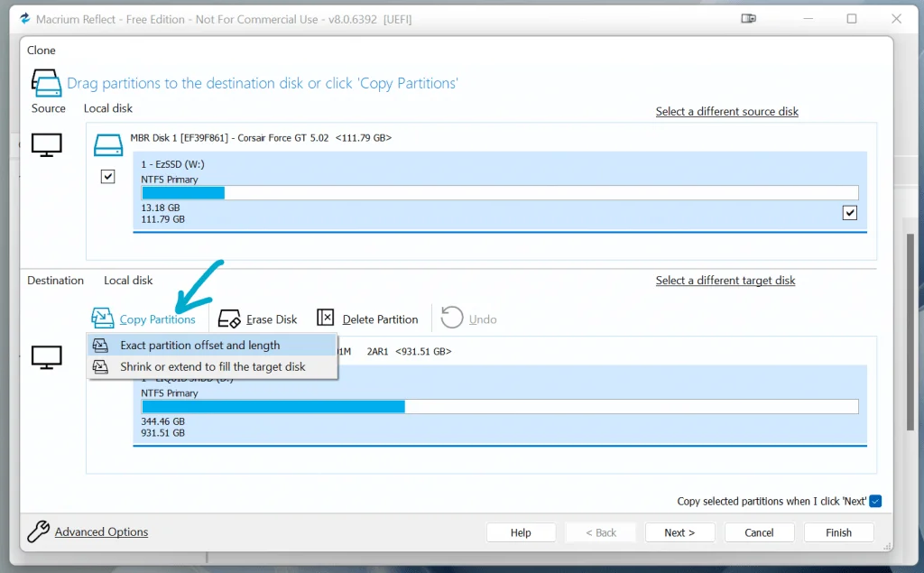
Task: Click the window resize grip corner
Action: coord(887,547)
